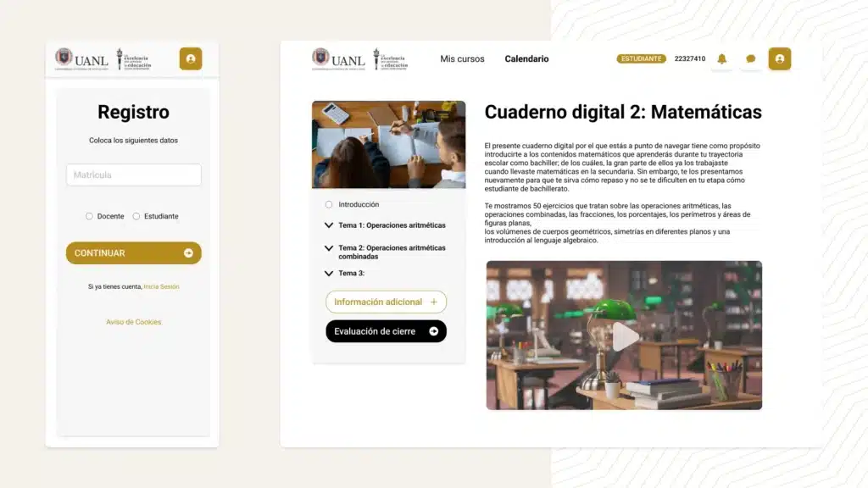Image resolution: width=868 pixels, height=488 pixels.
Task: Expand the Tema 3 section
Action: pos(329,274)
